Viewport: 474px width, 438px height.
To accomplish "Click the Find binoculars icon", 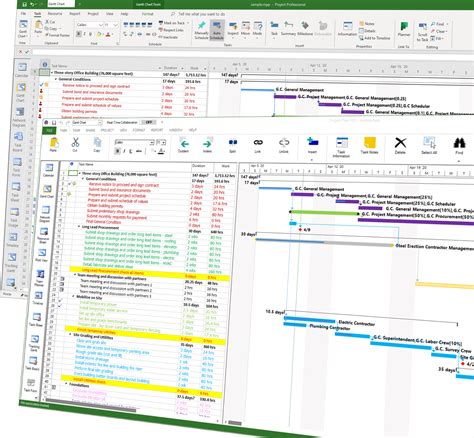I will 459,146.
